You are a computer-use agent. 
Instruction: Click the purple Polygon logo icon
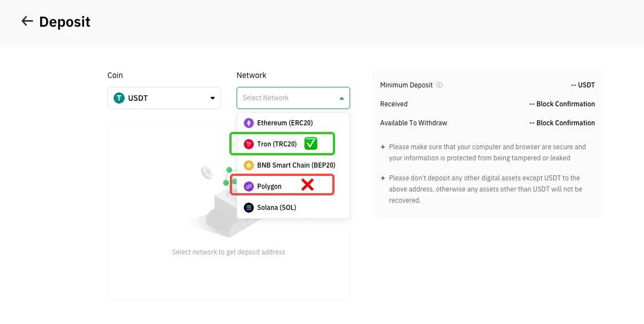[x=248, y=186]
